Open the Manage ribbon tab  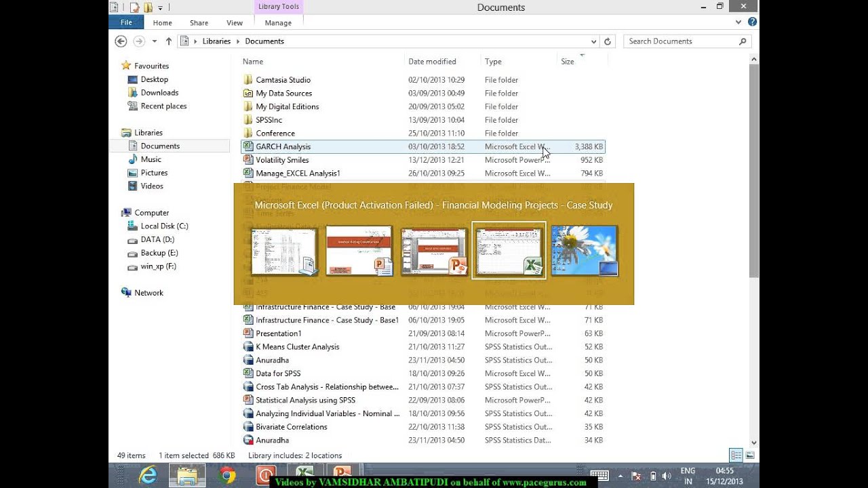[x=278, y=22]
